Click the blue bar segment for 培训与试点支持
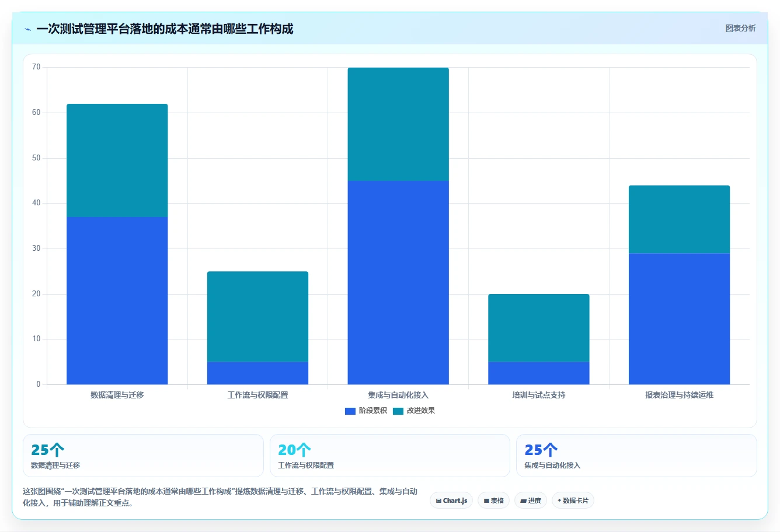The height and width of the screenshot is (532, 780). point(539,373)
